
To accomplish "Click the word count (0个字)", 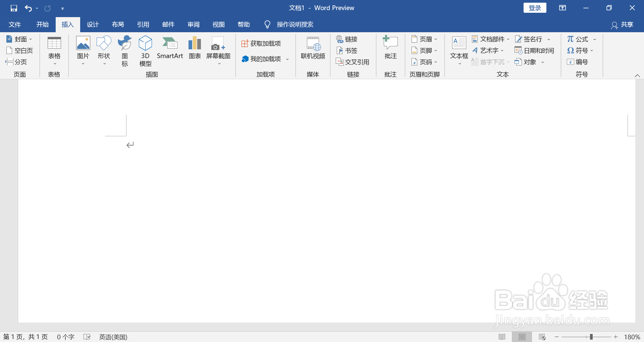I will tap(65, 337).
